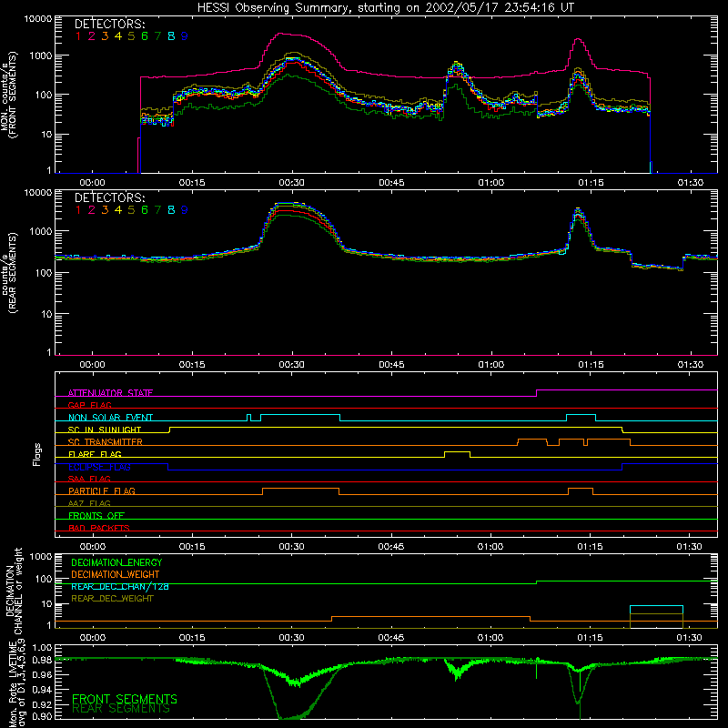Click the 1000 tick on decimation axis
728x728 pixels.
(41, 556)
